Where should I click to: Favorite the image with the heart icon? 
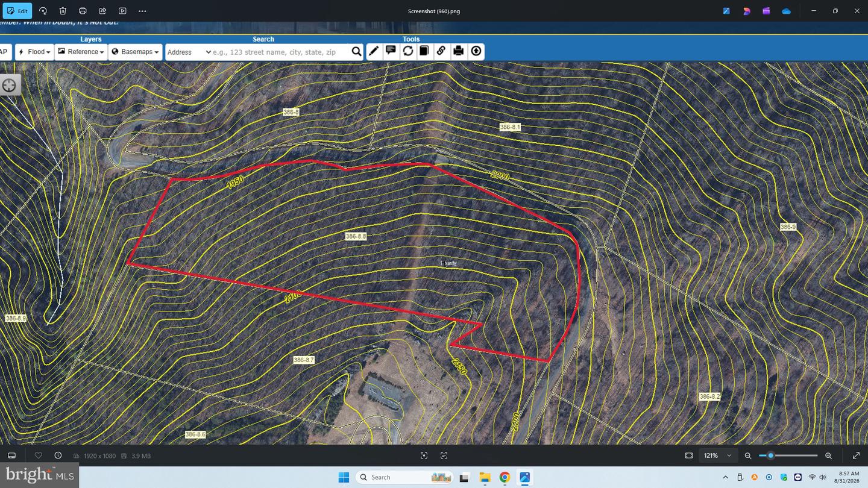click(38, 455)
